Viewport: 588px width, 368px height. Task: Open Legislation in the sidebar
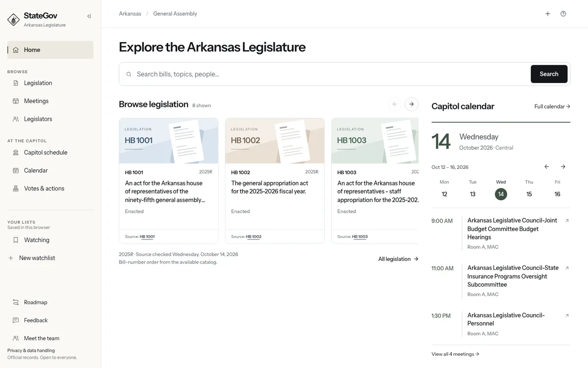pos(50,83)
